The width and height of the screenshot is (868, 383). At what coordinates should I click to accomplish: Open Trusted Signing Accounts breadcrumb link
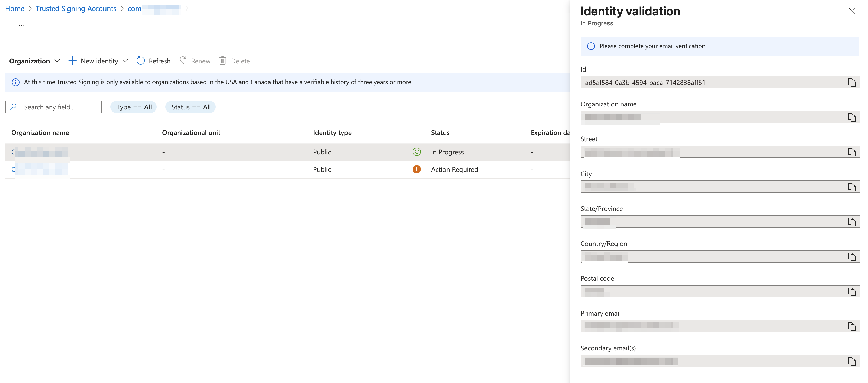click(x=76, y=8)
